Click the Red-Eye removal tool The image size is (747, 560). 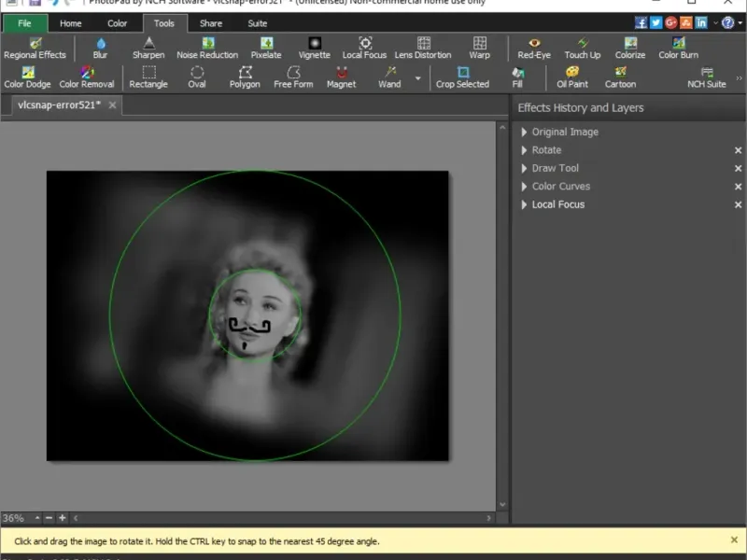pos(534,48)
